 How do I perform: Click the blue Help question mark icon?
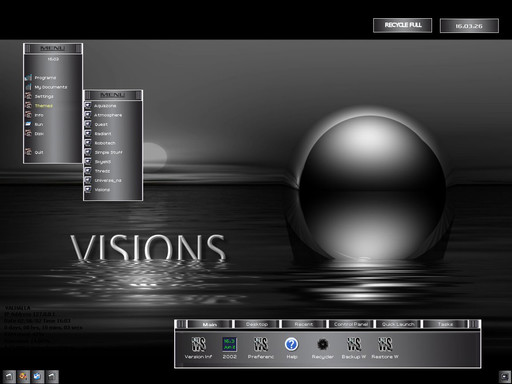292,344
